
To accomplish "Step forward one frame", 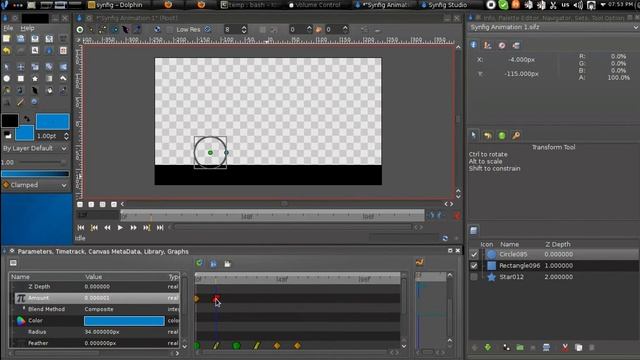I will 133,228.
